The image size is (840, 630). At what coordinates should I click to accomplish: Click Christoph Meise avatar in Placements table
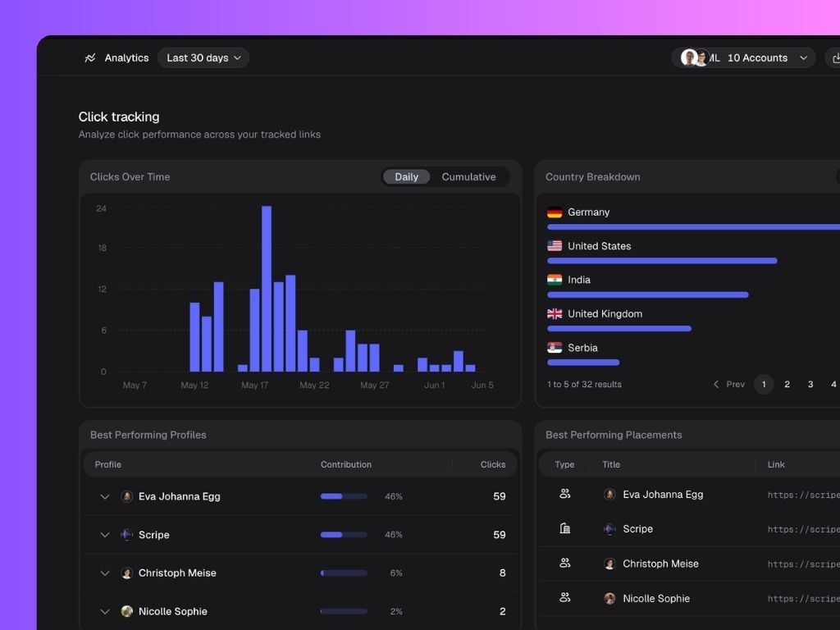[x=609, y=564]
